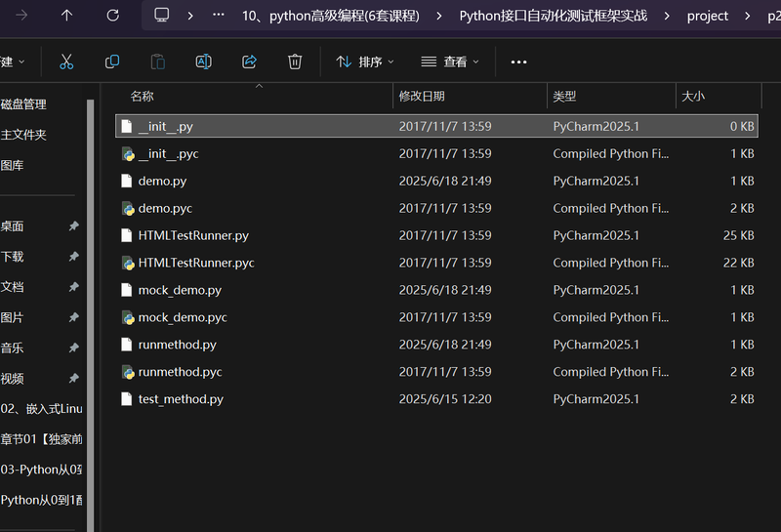The width and height of the screenshot is (781, 532).
Task: Click the Refresh button in navigation bar
Action: pyautogui.click(x=112, y=16)
